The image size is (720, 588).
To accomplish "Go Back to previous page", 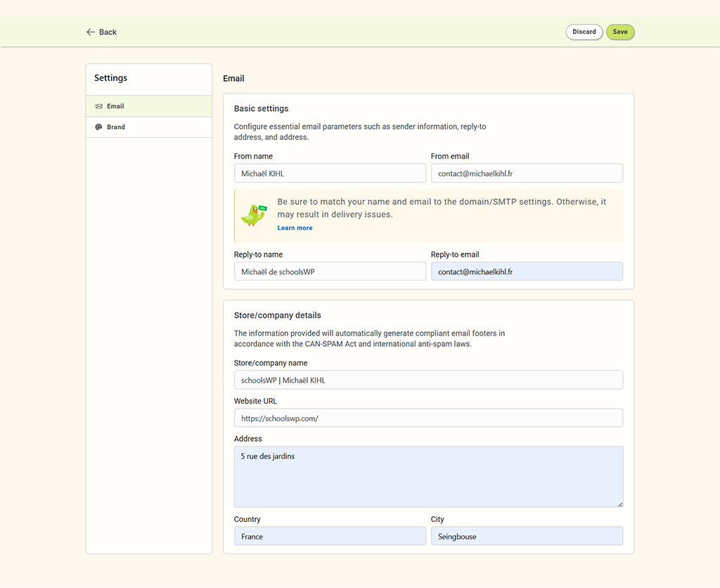I will point(108,32).
